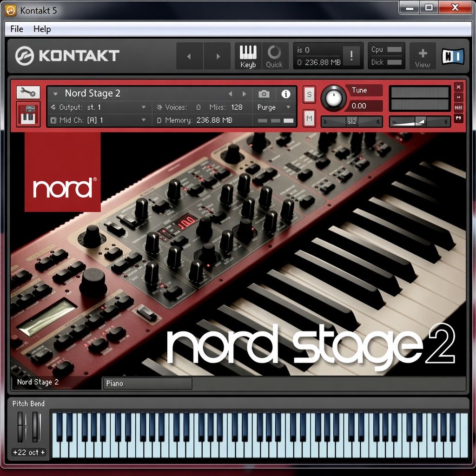Click the Cpu meter
Viewport: 476px width, 476px height.
point(394,49)
